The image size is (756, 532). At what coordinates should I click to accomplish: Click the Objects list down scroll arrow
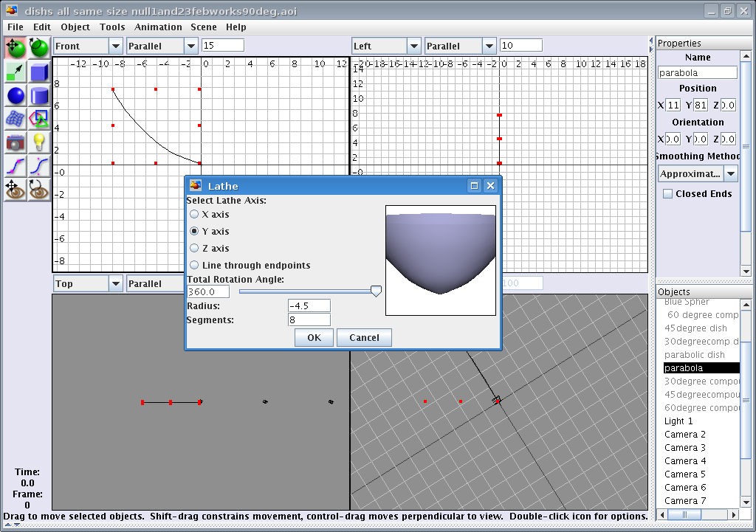(x=746, y=502)
